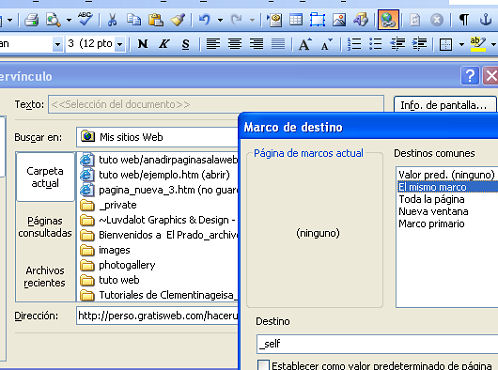Select Archivos recientes in sidebar
Image resolution: width=498 pixels, height=370 pixels.
[45, 276]
